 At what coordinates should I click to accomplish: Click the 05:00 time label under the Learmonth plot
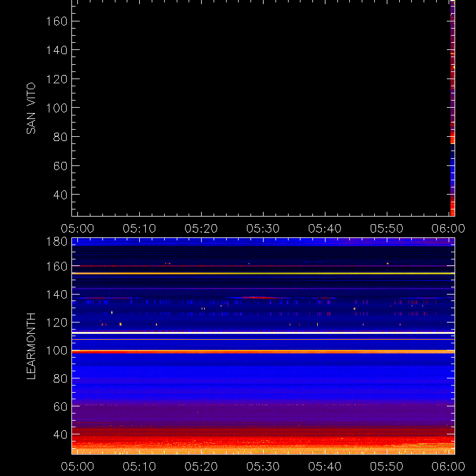click(77, 466)
